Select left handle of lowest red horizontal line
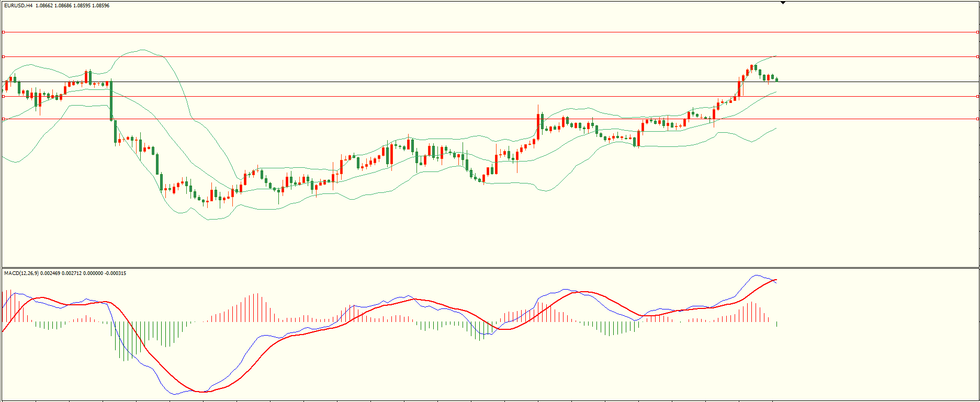980x402 pixels. (x=3, y=119)
